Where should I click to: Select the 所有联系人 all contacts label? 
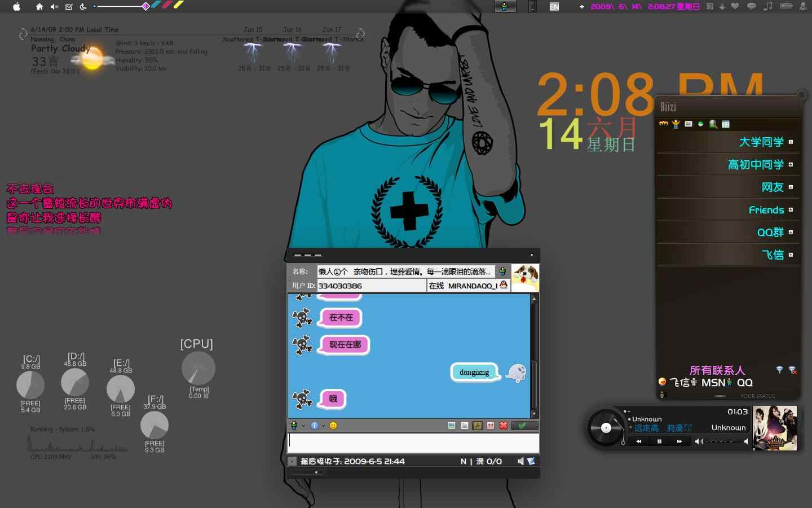(x=717, y=370)
